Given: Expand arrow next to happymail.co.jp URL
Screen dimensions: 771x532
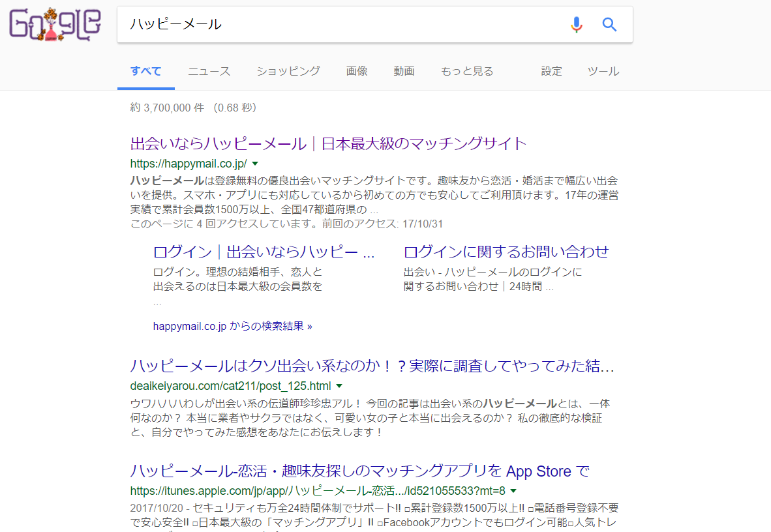Looking at the screenshot, I should coord(255,164).
